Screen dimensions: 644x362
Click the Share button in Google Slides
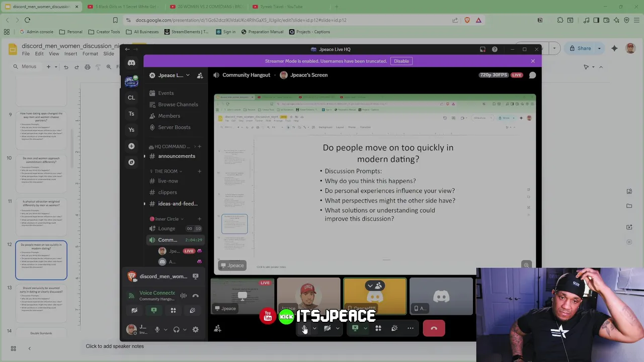(580, 48)
